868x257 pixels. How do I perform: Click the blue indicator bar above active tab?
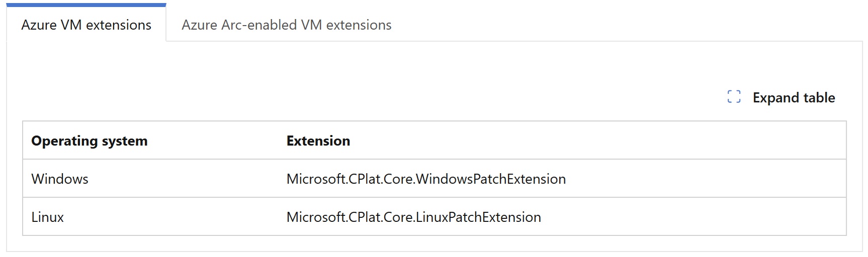86,5
